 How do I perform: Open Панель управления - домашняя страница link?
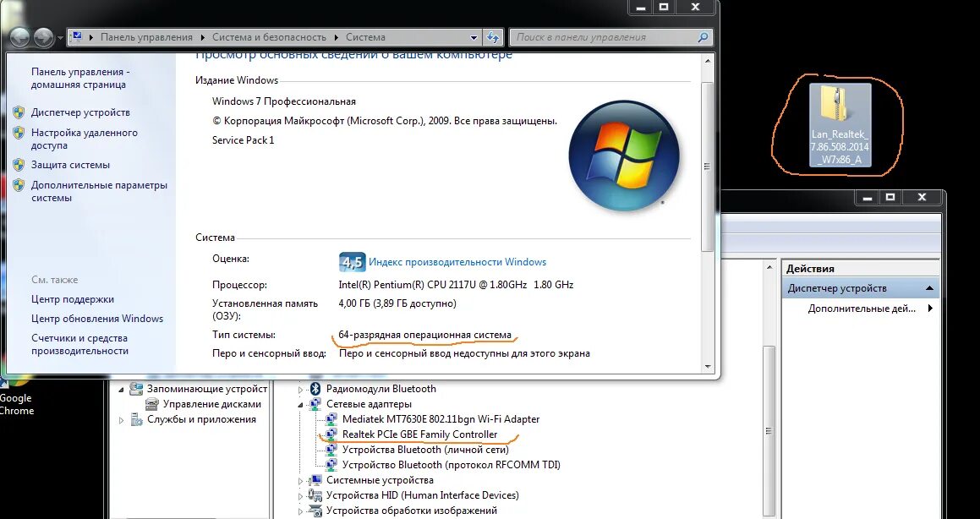point(80,78)
